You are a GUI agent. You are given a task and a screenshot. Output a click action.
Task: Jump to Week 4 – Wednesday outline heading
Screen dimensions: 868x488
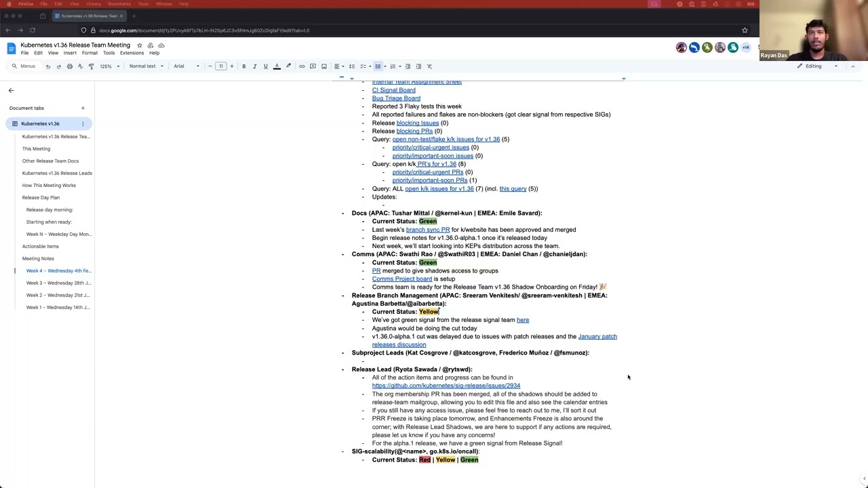(58, 270)
